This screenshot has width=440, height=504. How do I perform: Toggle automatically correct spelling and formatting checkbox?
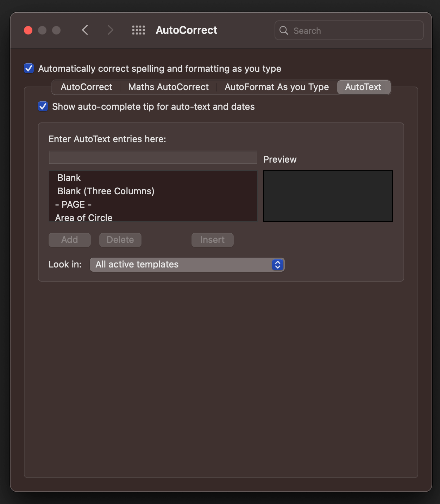coord(29,68)
